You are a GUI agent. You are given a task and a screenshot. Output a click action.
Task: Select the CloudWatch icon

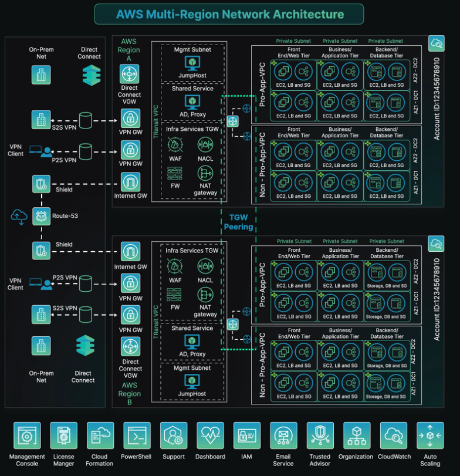(x=393, y=436)
